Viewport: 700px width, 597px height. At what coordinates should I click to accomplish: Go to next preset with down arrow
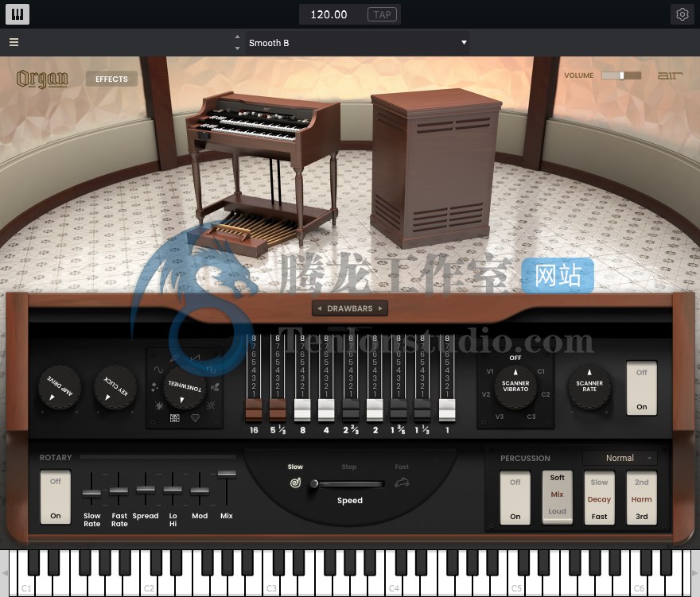pyautogui.click(x=237, y=48)
